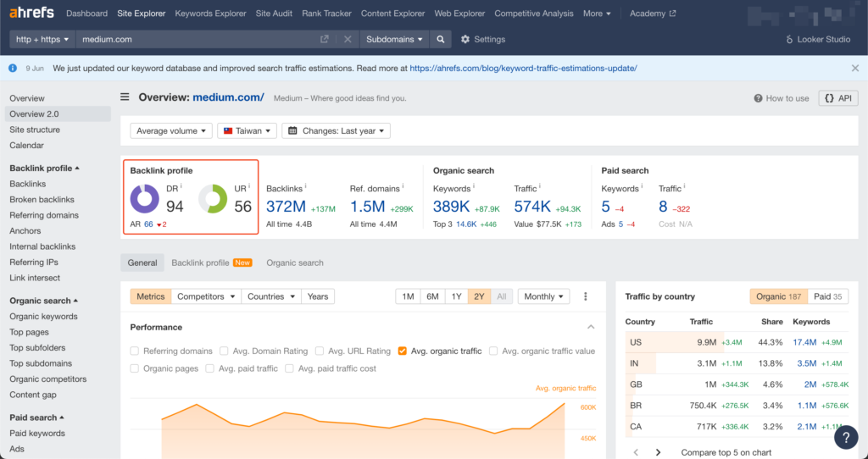Image resolution: width=868 pixels, height=459 pixels.
Task: Enable Organic pages checkbox
Action: 135,368
